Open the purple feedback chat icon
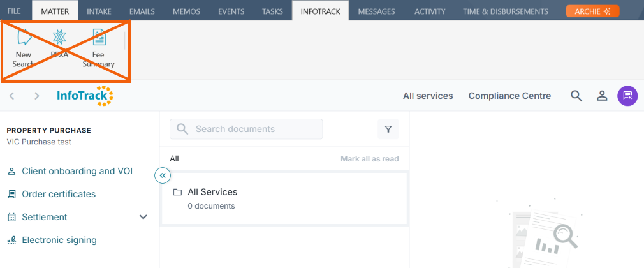Image resolution: width=644 pixels, height=268 pixels. click(627, 96)
